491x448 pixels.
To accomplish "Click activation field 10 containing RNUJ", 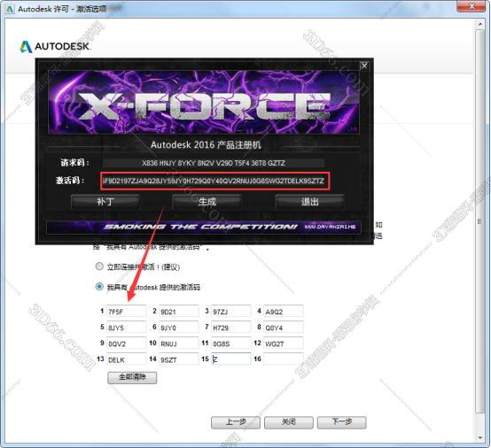I will (x=179, y=344).
